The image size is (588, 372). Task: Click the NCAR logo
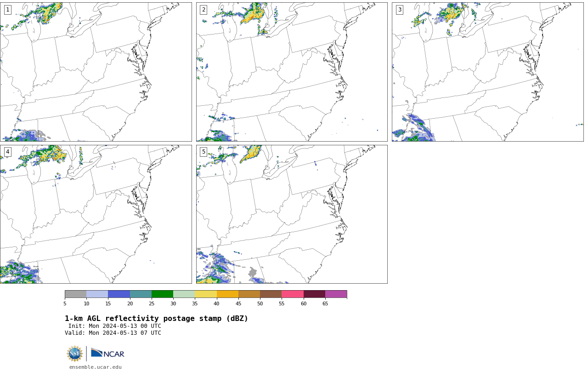(107, 353)
